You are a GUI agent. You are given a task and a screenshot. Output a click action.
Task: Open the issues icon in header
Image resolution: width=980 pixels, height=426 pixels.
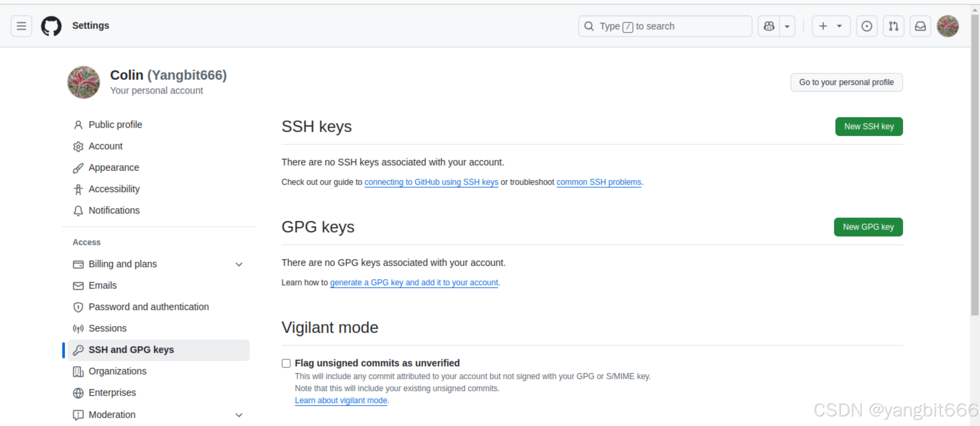pyautogui.click(x=866, y=26)
